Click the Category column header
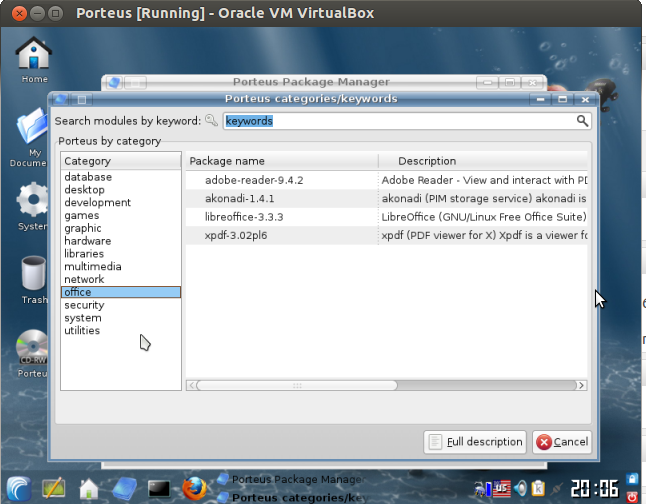This screenshot has height=504, width=646. tap(121, 161)
